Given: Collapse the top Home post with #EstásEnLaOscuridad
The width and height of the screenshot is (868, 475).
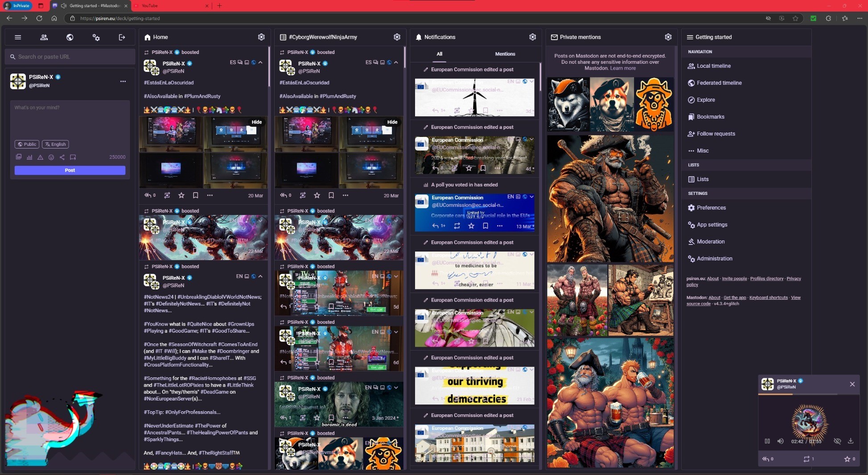Looking at the screenshot, I should 260,62.
